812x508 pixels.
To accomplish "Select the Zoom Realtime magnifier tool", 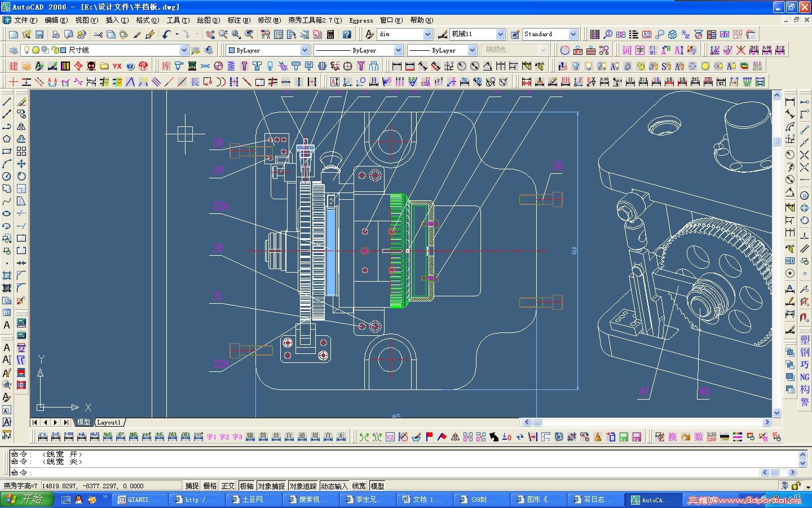I will pos(223,34).
